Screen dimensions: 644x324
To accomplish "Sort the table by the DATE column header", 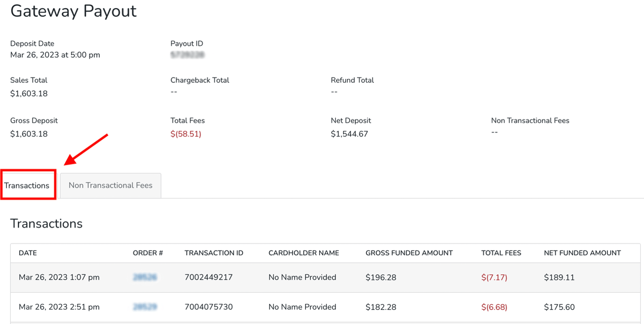I will pos(28,253).
